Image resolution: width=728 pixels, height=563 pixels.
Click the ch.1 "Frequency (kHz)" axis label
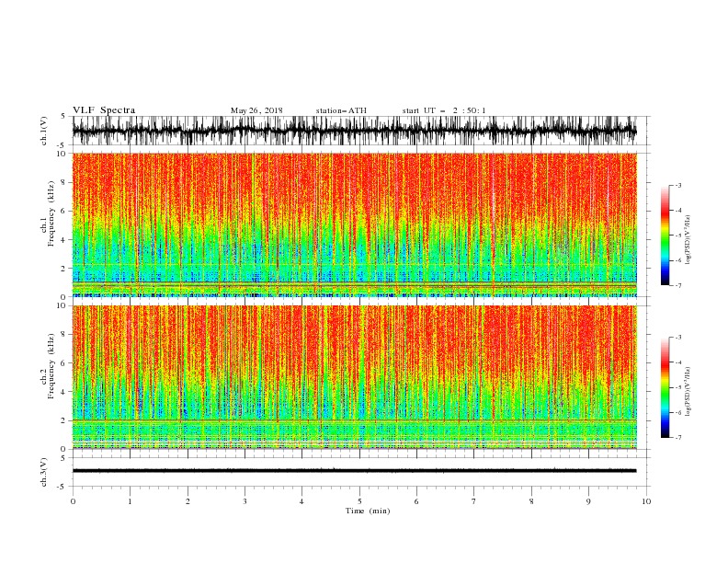51,213
